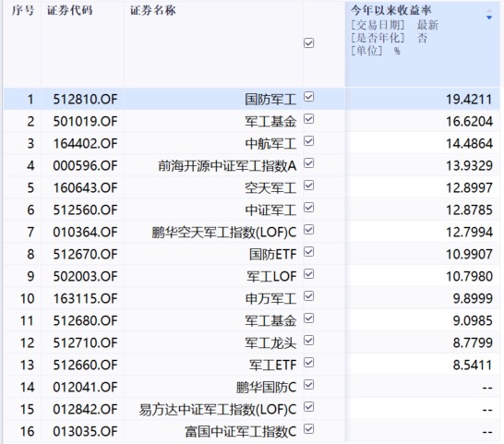Toggle checkbox for 国防ETF row
Screen dimensions: 504x444
coord(308,252)
